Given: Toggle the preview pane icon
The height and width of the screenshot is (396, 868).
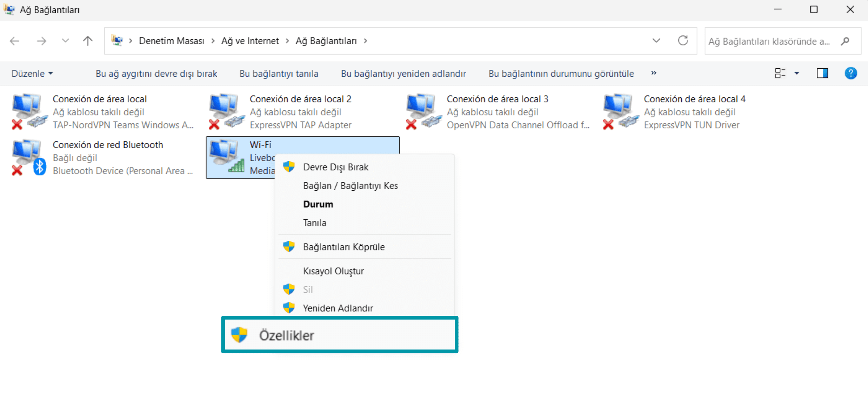Looking at the screenshot, I should pyautogui.click(x=822, y=73).
